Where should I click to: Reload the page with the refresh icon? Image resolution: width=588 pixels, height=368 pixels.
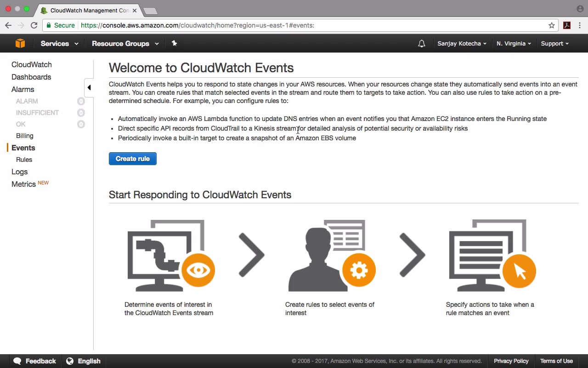point(34,25)
